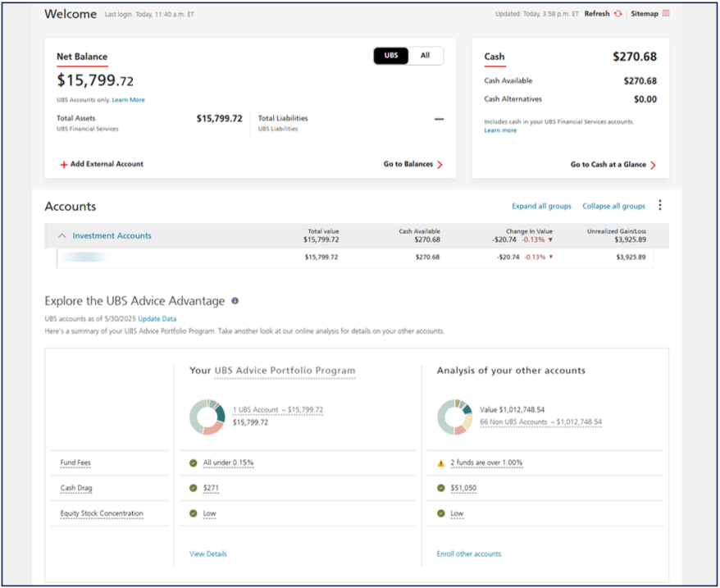Click Value $1,012,748.54 text

512,410
